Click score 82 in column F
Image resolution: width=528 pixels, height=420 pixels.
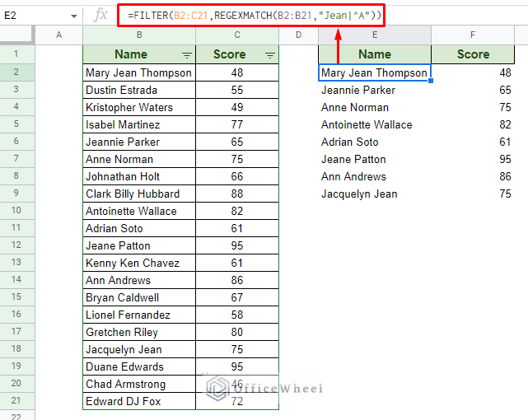point(473,125)
